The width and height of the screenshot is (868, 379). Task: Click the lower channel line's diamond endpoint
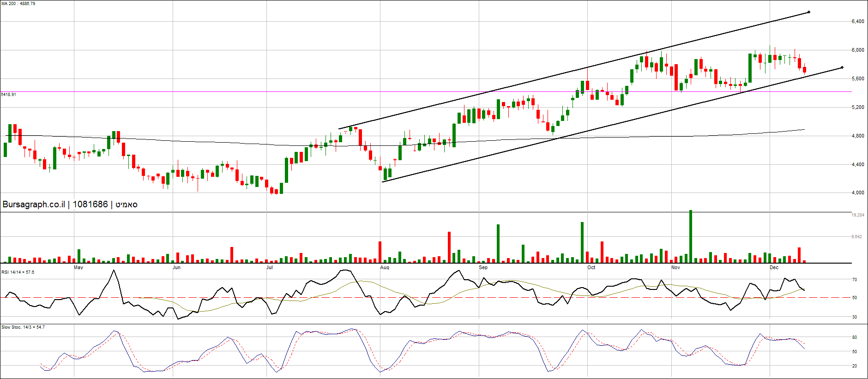coord(842,68)
